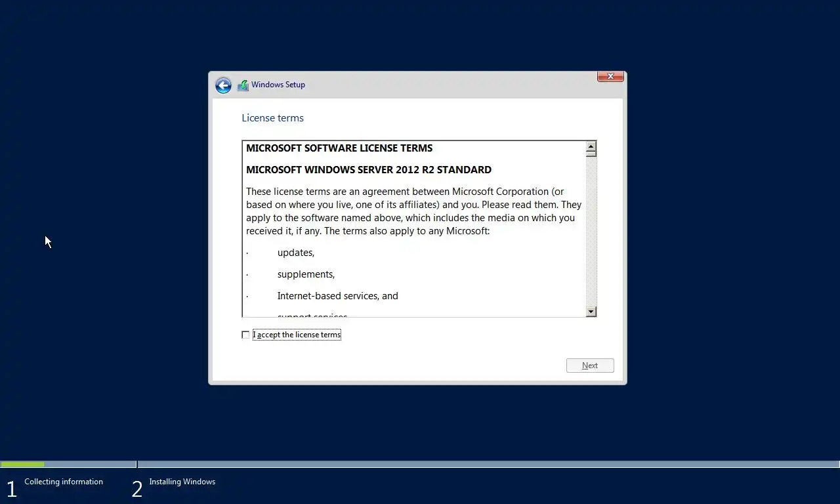
Task: Check 'I accept the license terms' box
Action: tap(245, 335)
